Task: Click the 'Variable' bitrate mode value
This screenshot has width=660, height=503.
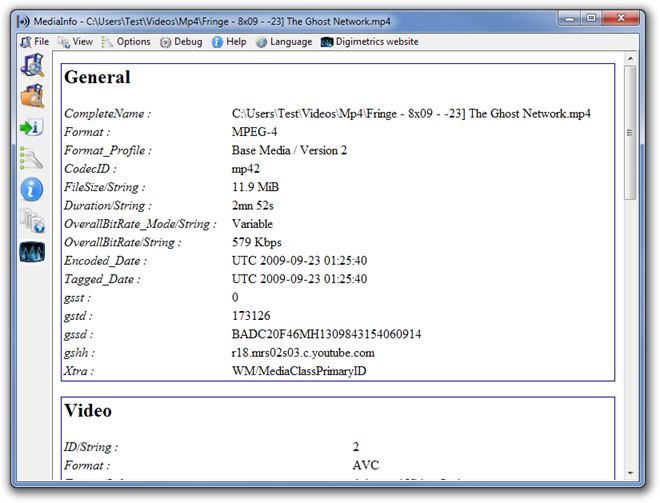Action: (x=252, y=224)
